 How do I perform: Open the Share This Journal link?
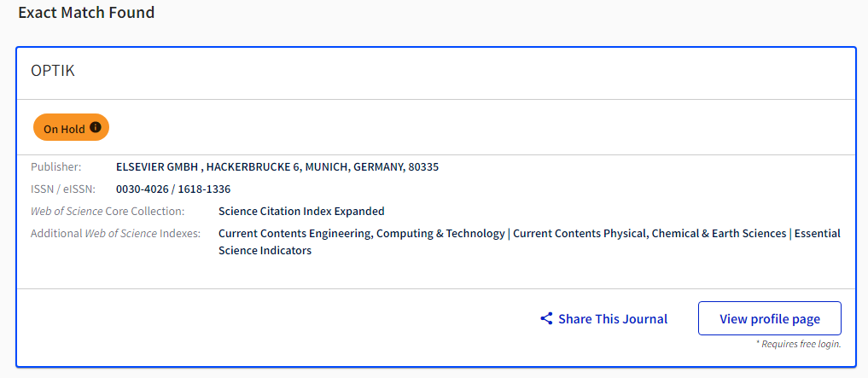pyautogui.click(x=612, y=319)
